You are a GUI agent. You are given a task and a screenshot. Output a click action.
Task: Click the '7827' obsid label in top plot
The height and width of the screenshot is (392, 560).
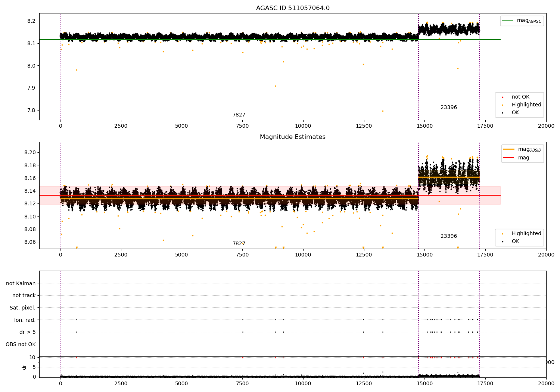pos(239,115)
